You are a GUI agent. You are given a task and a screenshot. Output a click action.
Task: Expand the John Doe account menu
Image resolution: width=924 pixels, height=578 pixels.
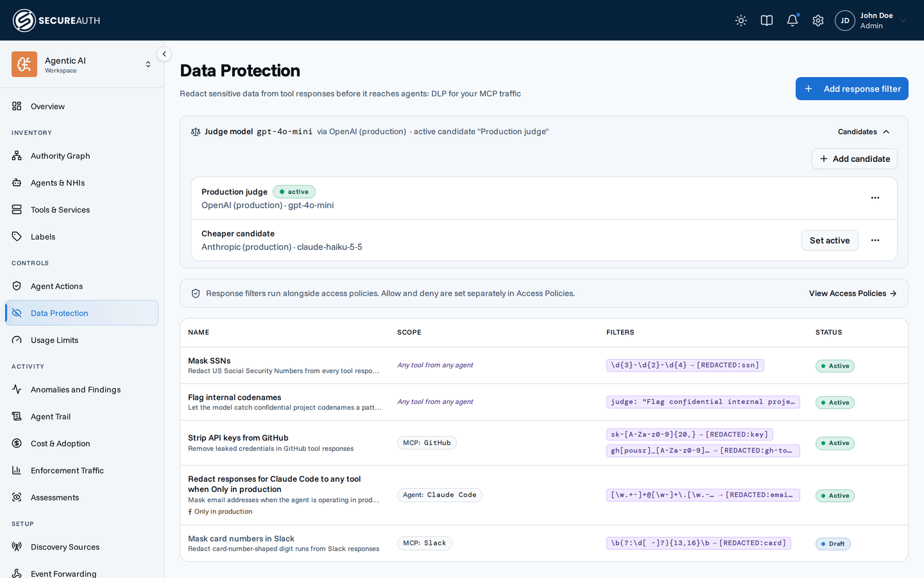click(873, 21)
